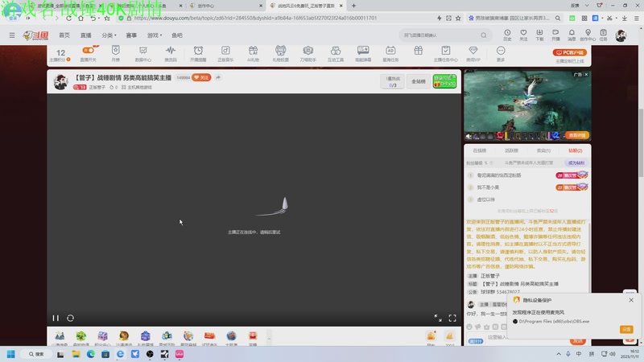Open the 房间VIP diamond icon
The image size is (644, 362).
pos(473,51)
